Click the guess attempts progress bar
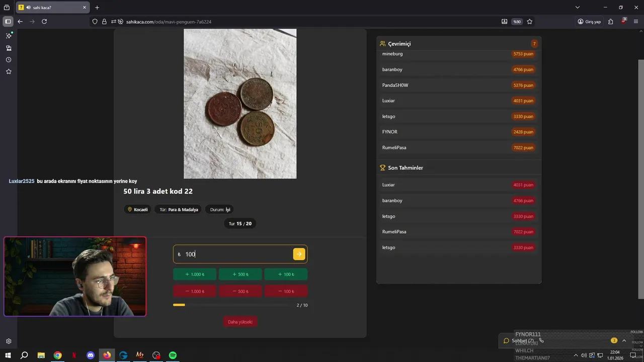Screen dimensions: 644x362 [231, 305]
